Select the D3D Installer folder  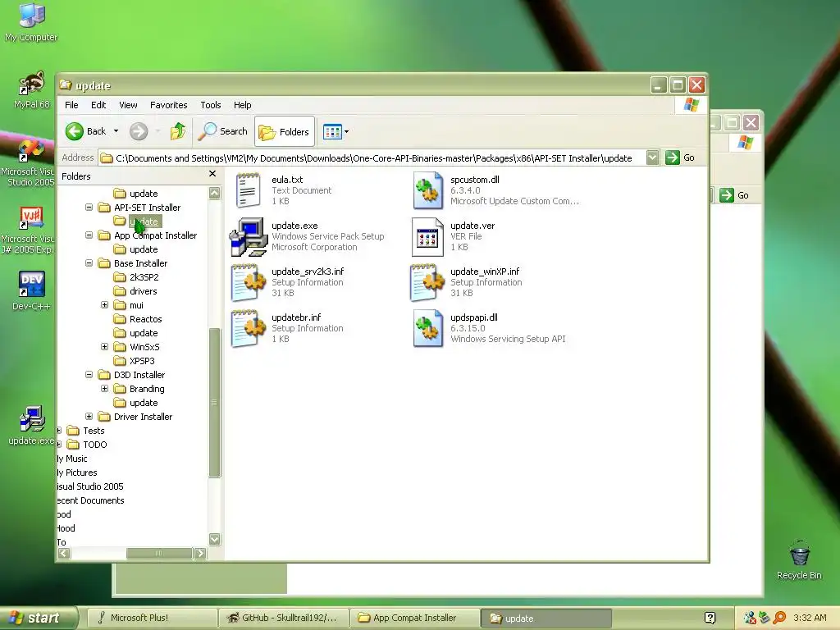pyautogui.click(x=132, y=374)
